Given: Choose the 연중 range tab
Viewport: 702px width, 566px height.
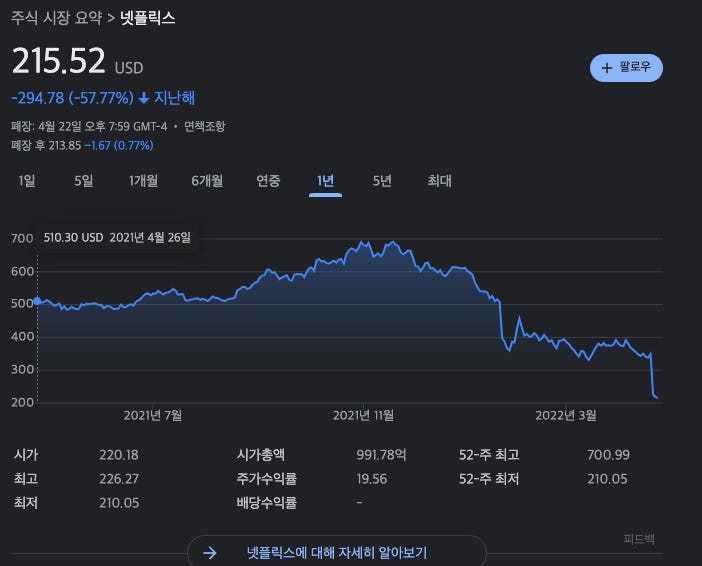Looking at the screenshot, I should point(268,181).
